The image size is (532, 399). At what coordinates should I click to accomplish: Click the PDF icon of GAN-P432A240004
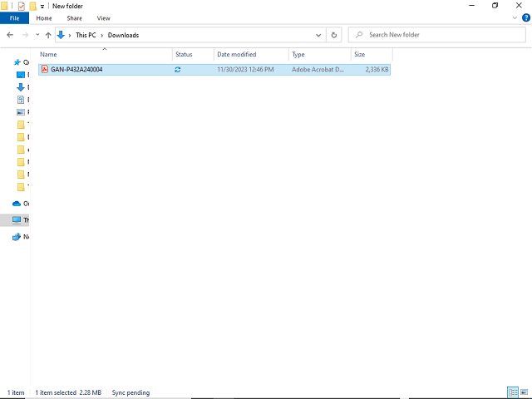[x=45, y=69]
